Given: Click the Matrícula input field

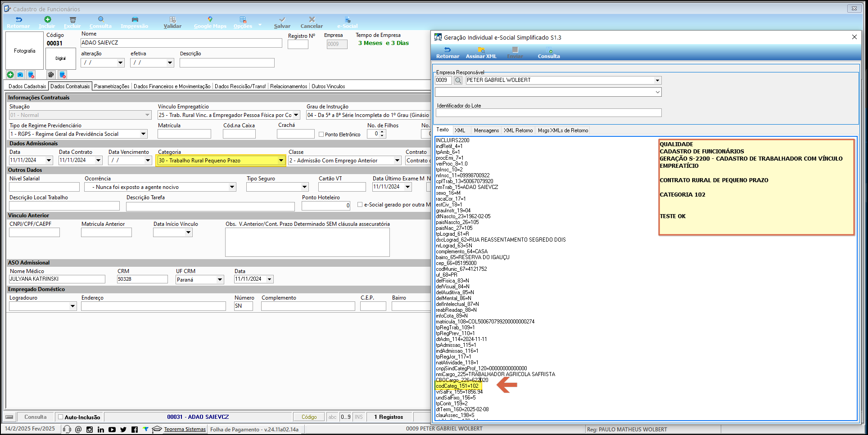Looking at the screenshot, I should 184,134.
